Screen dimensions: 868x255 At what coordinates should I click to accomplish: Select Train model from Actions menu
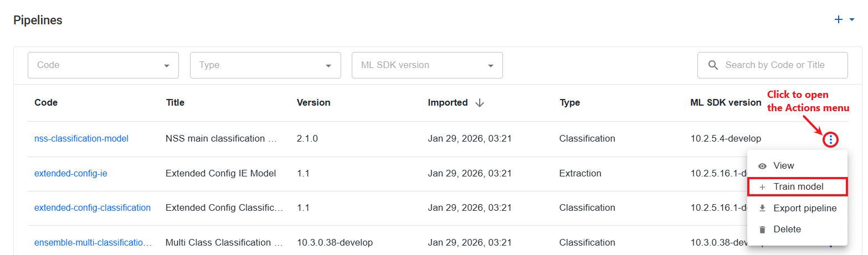pyautogui.click(x=797, y=187)
